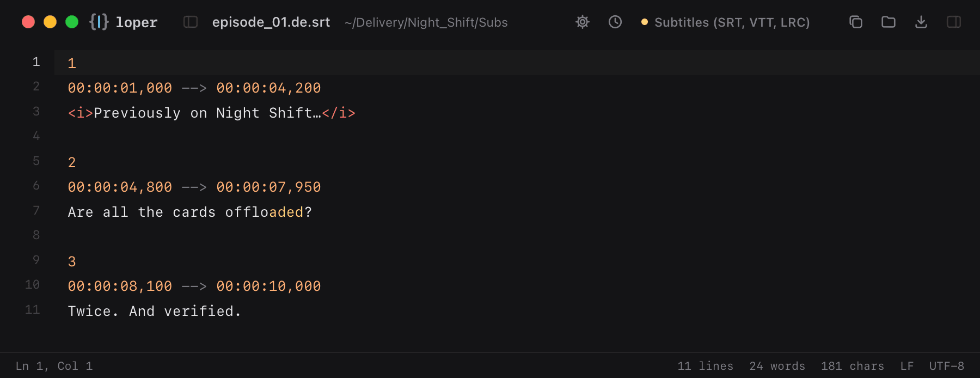The height and width of the screenshot is (378, 980).
Task: Close the window with the red button
Action: point(28,22)
